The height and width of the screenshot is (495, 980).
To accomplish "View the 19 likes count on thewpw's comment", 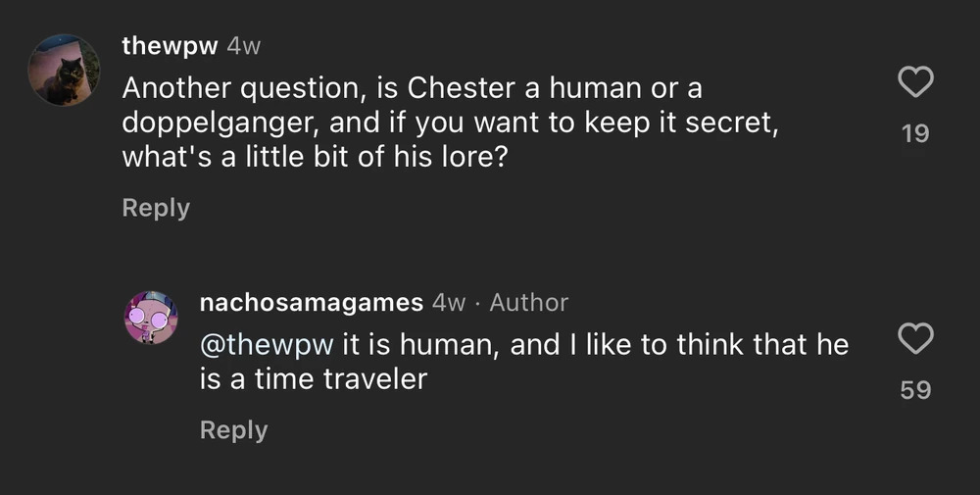I will tap(914, 134).
